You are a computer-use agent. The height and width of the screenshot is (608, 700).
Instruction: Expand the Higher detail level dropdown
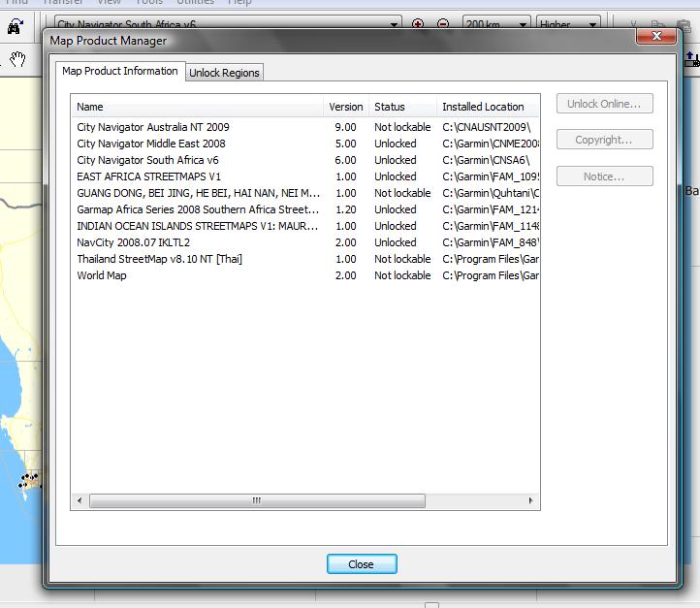point(592,24)
